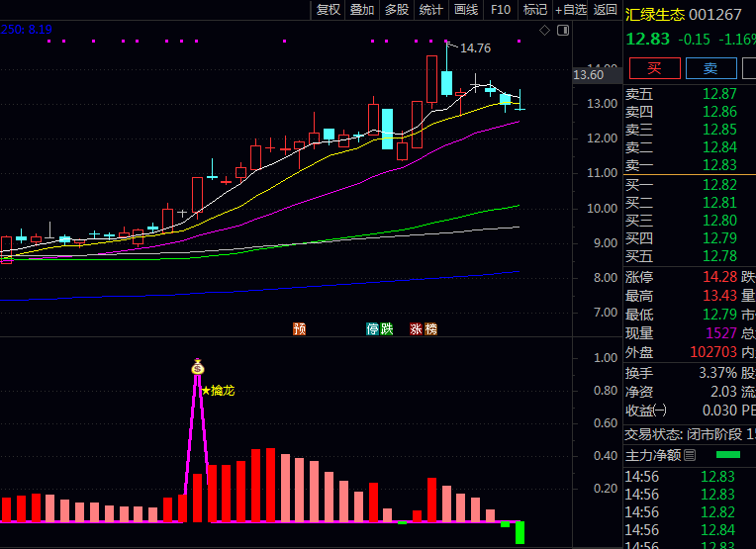Click the 跌 event marker icon
756x549 pixels.
(386, 328)
